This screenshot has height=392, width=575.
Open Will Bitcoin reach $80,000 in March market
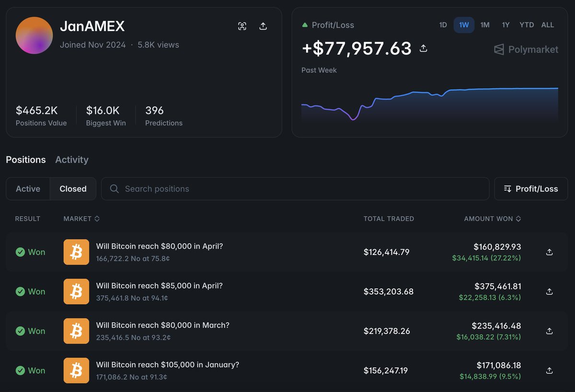click(x=163, y=325)
